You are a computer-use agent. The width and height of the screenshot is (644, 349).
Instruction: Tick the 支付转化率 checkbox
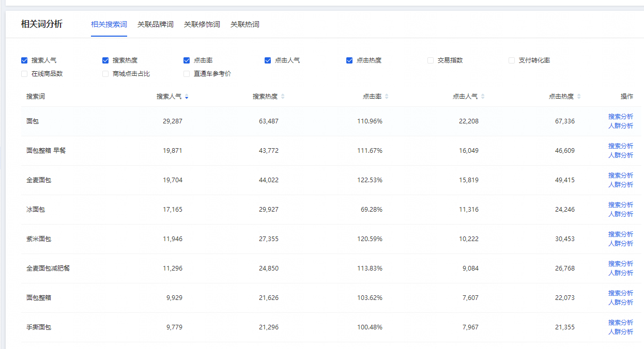click(x=512, y=60)
